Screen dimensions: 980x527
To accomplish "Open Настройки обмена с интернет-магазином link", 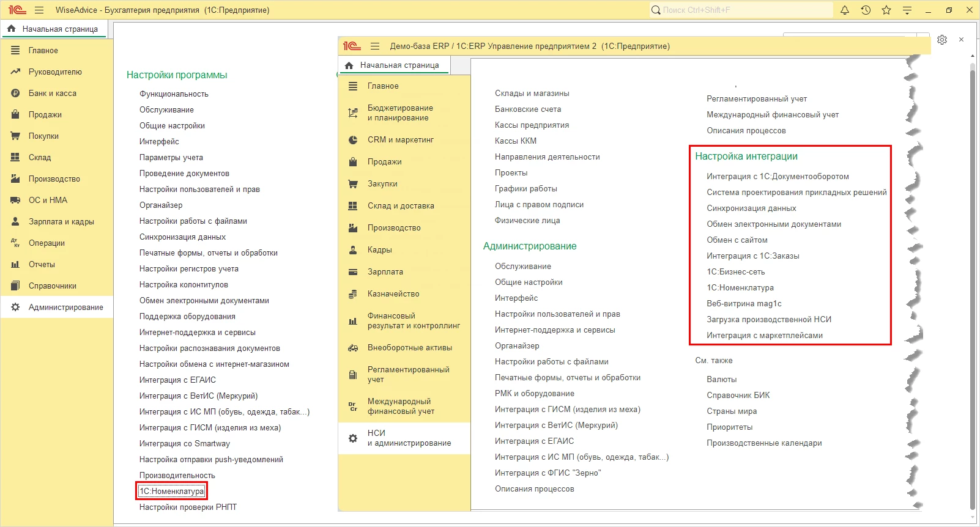I will (214, 364).
